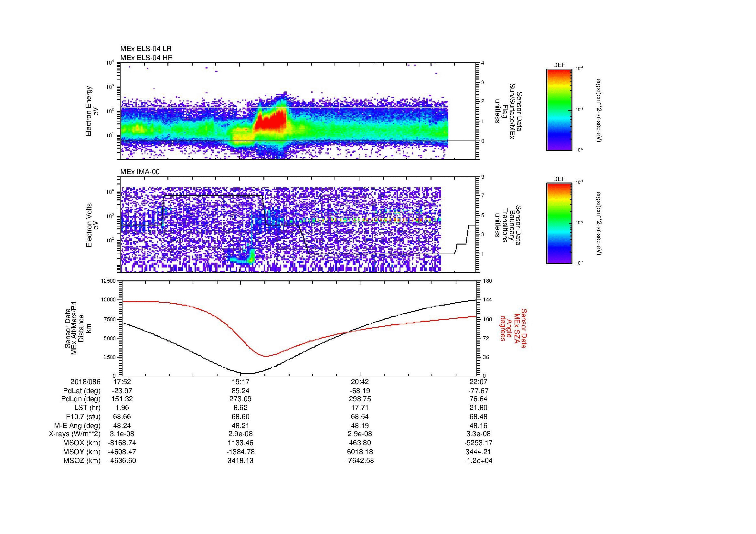Image resolution: width=756 pixels, height=534 pixels.
Task: Click the 'M-E Ang (deg)' row label
Action: 77,425
